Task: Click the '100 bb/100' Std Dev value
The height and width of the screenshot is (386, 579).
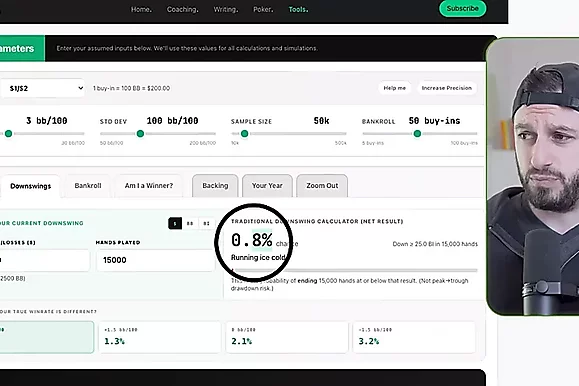Action: (x=172, y=121)
